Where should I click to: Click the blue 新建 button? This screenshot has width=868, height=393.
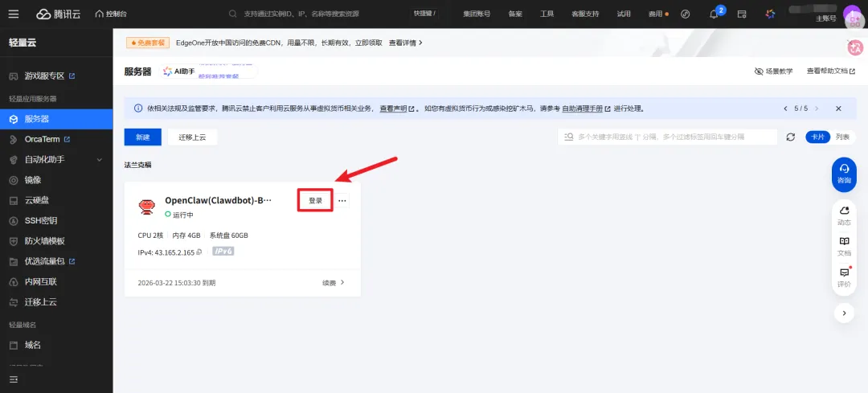143,137
